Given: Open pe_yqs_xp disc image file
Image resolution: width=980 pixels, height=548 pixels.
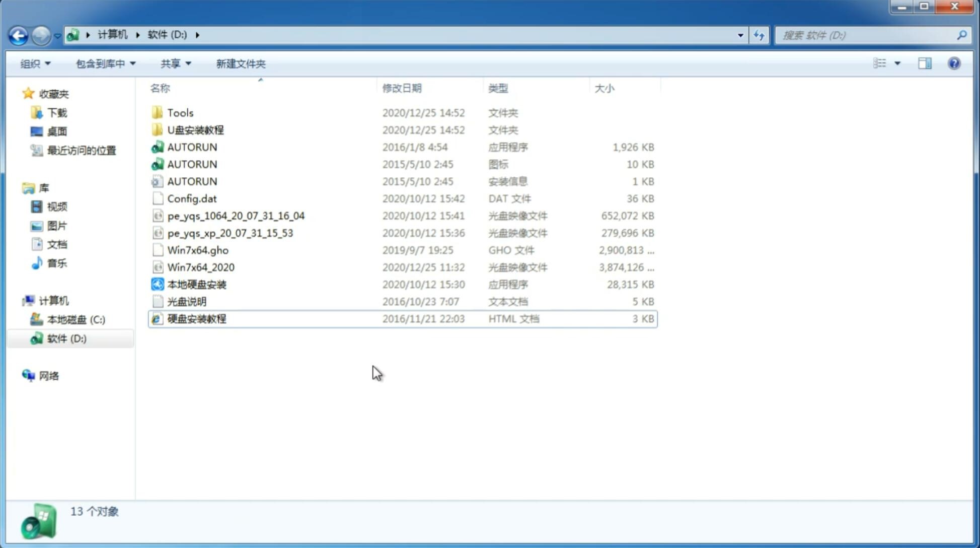Looking at the screenshot, I should point(230,232).
